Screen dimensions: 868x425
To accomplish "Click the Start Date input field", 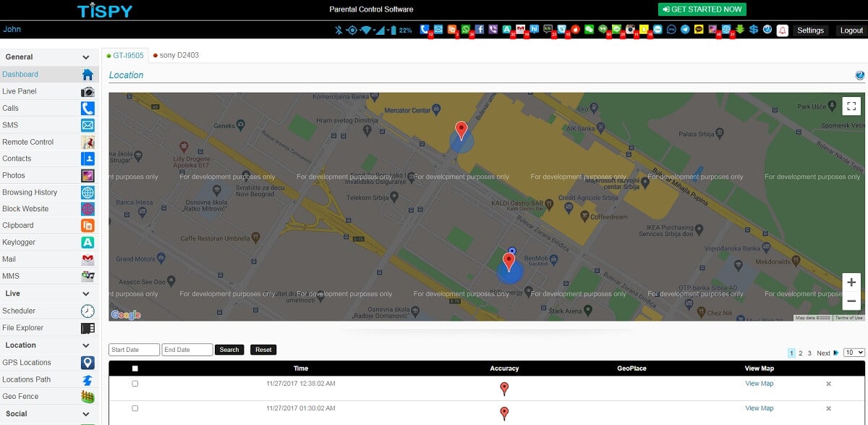I will click(134, 350).
